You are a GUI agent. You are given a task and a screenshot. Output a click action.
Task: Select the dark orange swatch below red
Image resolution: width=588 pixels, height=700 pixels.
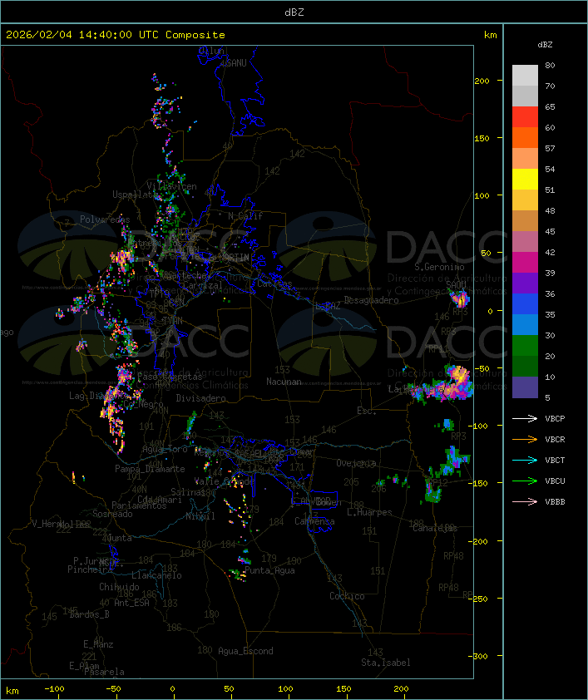tap(525, 137)
